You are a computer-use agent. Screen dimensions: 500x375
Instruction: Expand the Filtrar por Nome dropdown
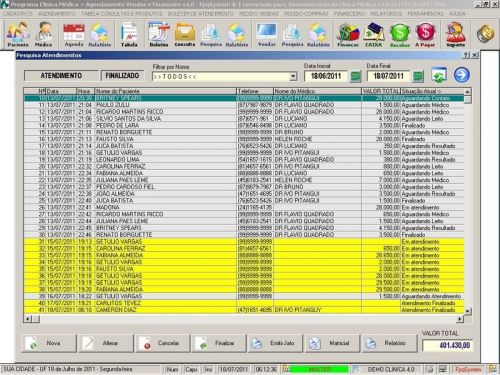coord(293,76)
